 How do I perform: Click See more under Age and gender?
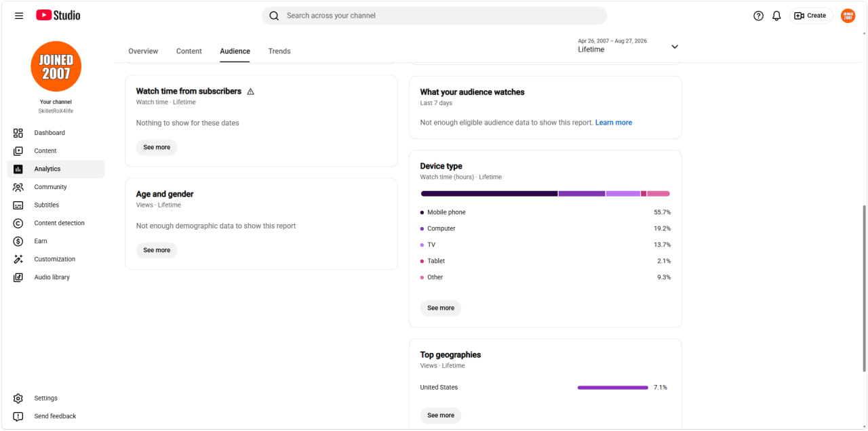(157, 250)
